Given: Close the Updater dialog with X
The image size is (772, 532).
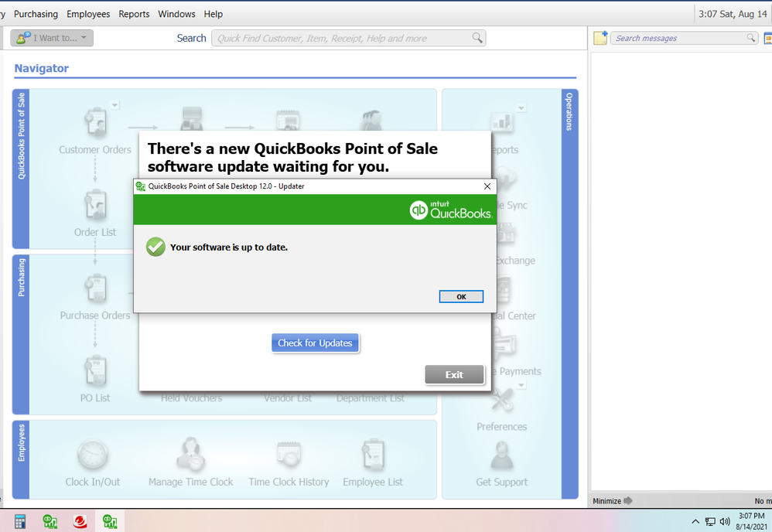Looking at the screenshot, I should 487,186.
